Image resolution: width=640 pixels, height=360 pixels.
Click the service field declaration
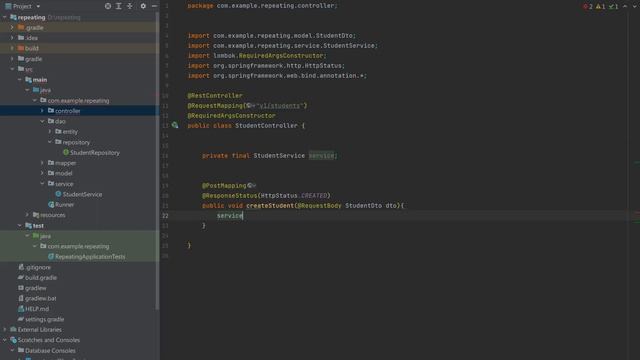pos(321,156)
